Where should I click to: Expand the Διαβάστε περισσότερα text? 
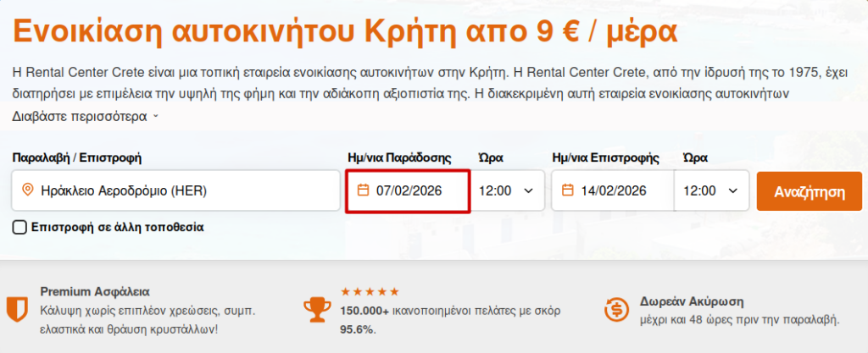point(85,116)
